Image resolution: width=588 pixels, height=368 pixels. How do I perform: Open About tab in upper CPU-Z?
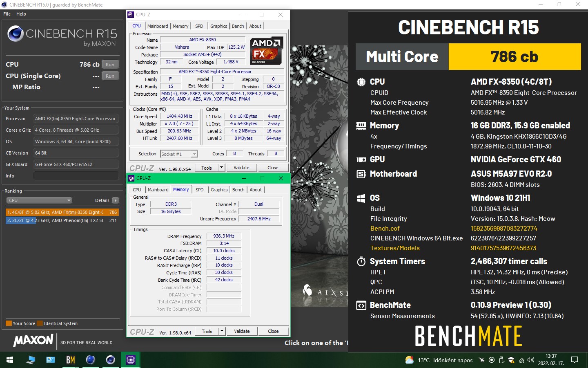255,26
